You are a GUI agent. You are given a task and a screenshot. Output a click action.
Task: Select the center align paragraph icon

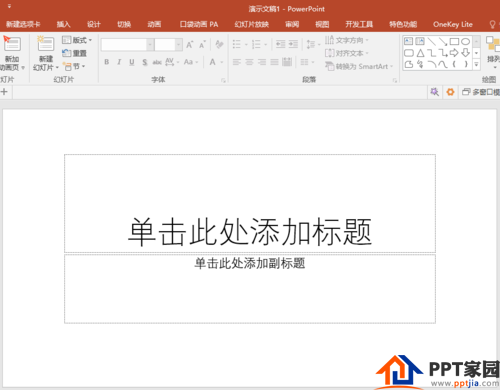(x=249, y=62)
